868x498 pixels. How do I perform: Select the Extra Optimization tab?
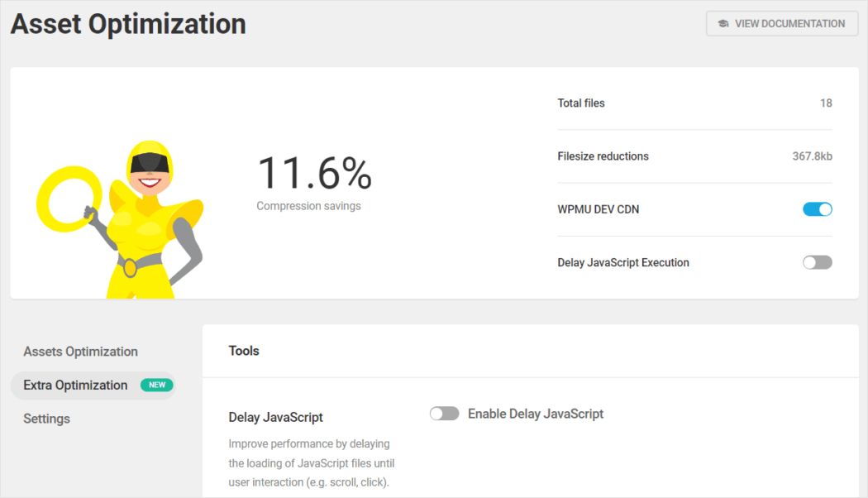pyautogui.click(x=75, y=385)
